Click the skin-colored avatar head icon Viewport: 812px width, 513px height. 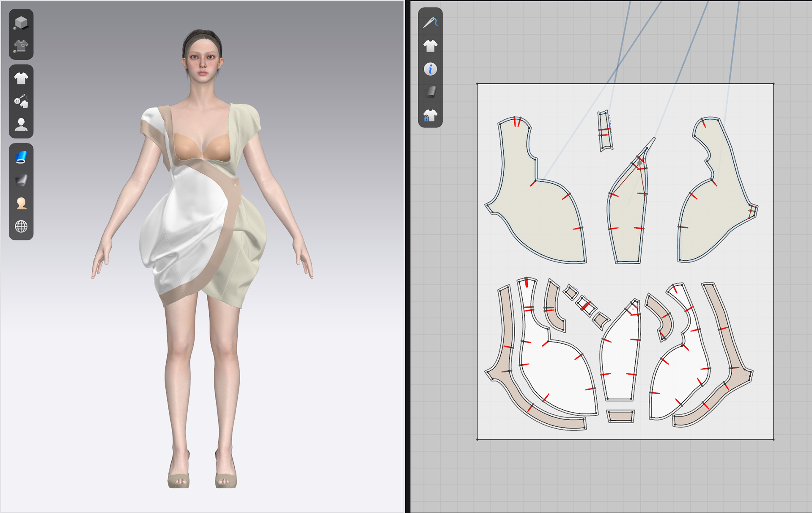click(x=21, y=204)
